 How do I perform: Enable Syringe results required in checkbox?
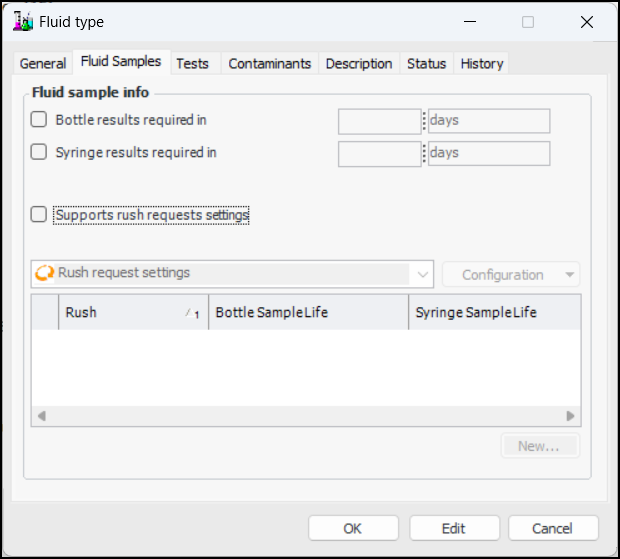tap(39, 153)
